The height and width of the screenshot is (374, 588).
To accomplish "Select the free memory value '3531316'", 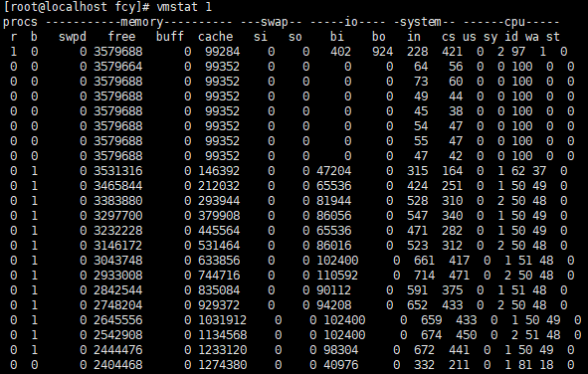I will click(118, 171).
